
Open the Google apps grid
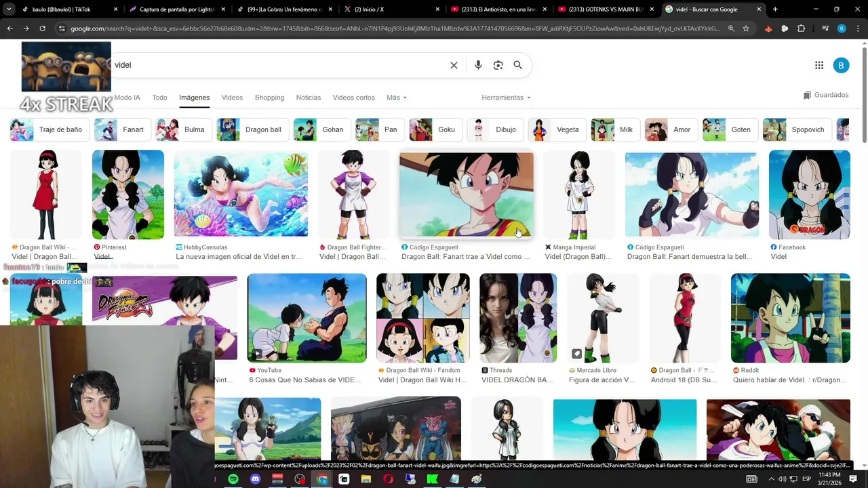pyautogui.click(x=819, y=65)
